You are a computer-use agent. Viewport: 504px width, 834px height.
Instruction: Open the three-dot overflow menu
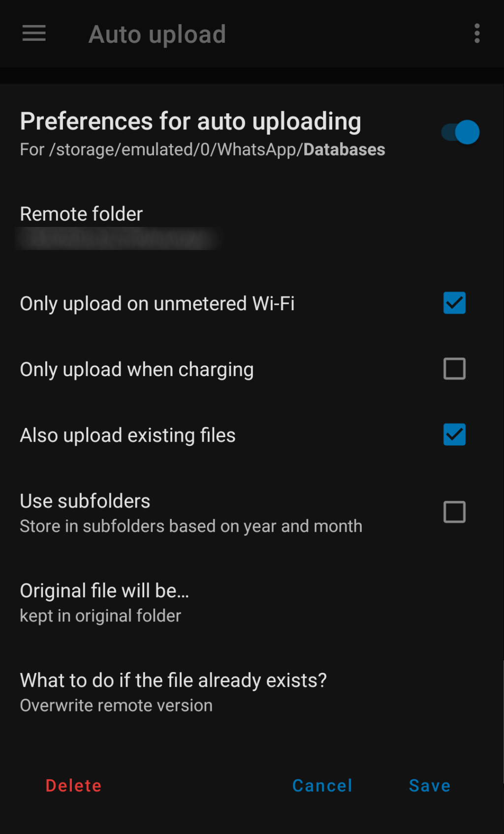pos(477,33)
